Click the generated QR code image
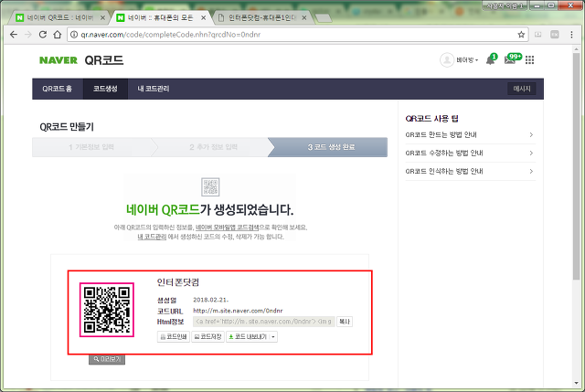The image size is (585, 392). [x=107, y=310]
